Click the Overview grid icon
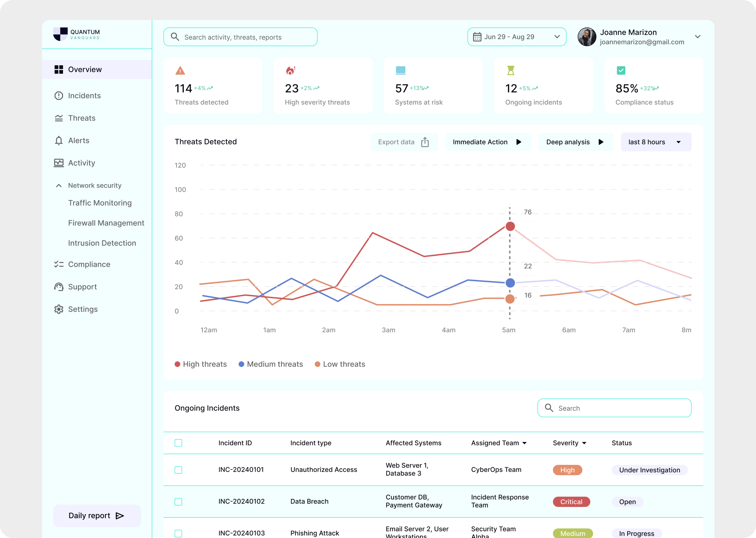 (x=59, y=69)
